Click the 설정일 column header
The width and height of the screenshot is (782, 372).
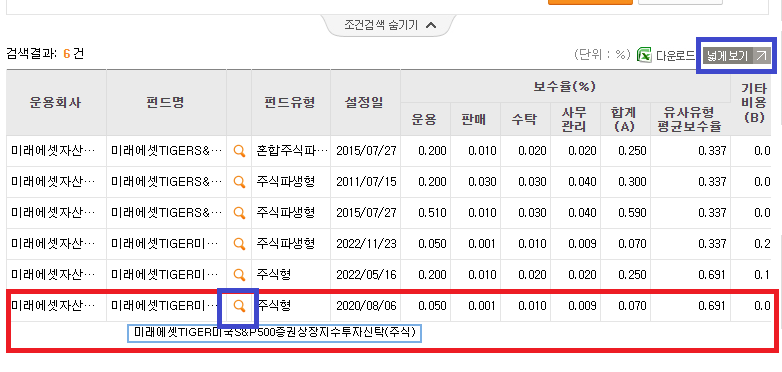[365, 103]
